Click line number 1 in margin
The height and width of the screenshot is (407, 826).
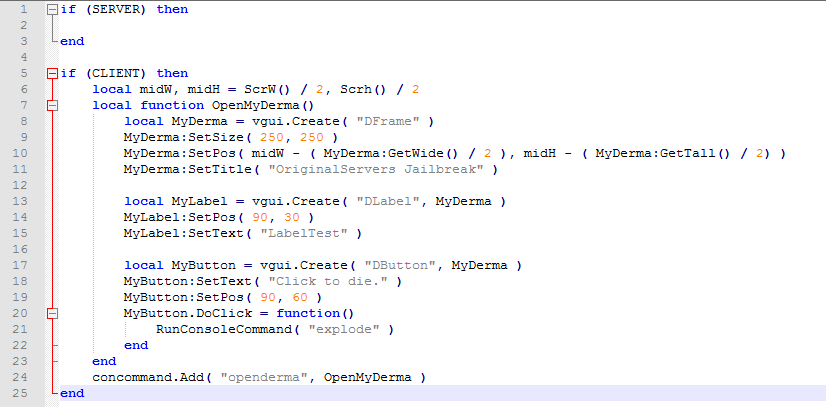tap(23, 9)
